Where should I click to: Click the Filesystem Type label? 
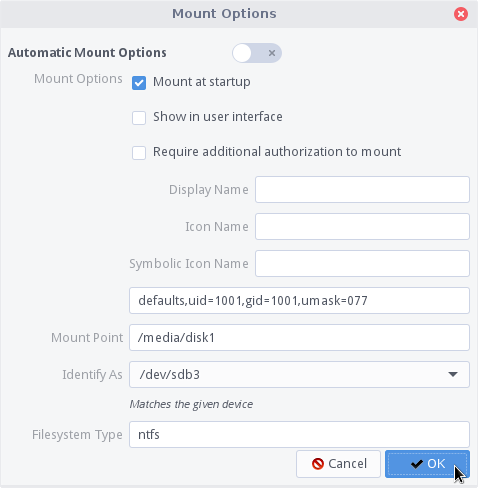pos(77,435)
